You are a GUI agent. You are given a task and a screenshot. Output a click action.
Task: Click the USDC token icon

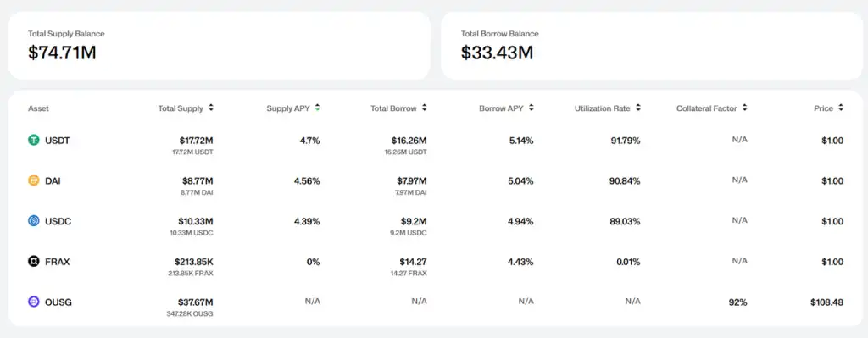[34, 221]
